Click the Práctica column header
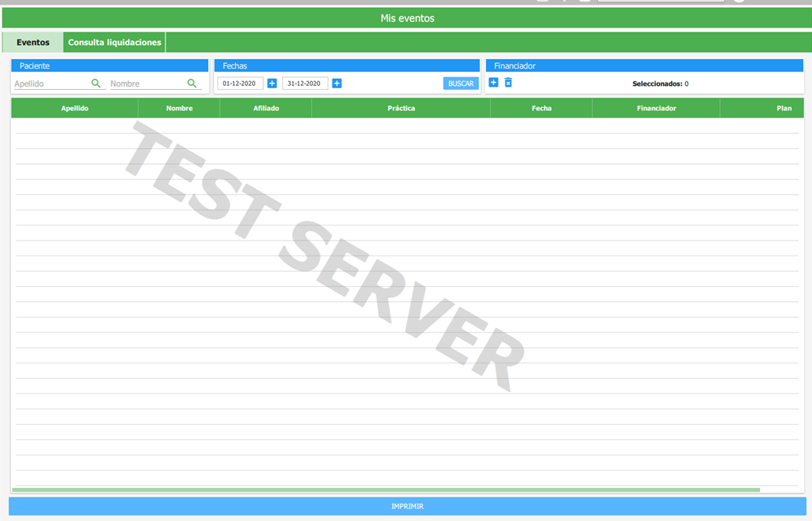This screenshot has height=521, width=812. coord(402,108)
